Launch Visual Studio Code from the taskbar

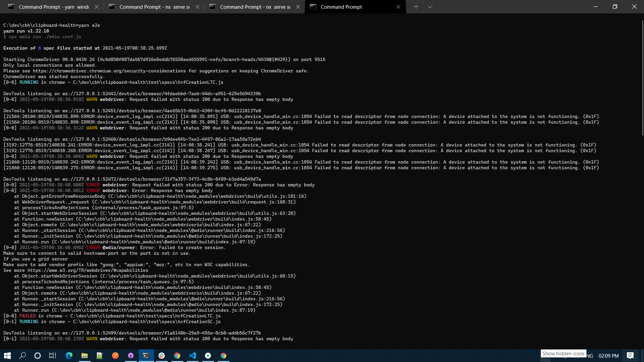click(x=193, y=356)
